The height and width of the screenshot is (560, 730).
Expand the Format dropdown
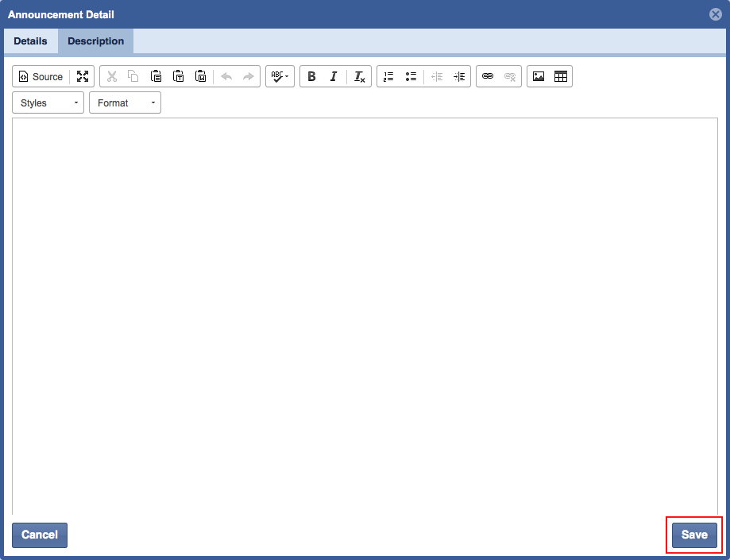coord(125,103)
